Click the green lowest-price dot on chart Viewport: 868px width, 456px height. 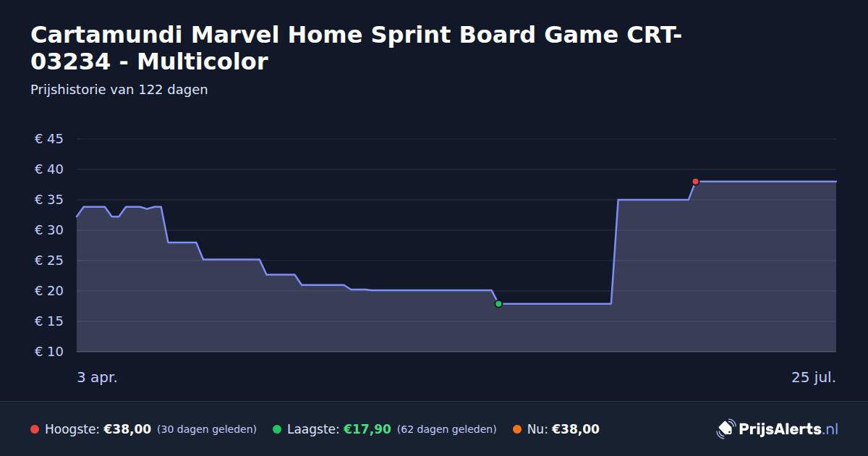coord(498,304)
